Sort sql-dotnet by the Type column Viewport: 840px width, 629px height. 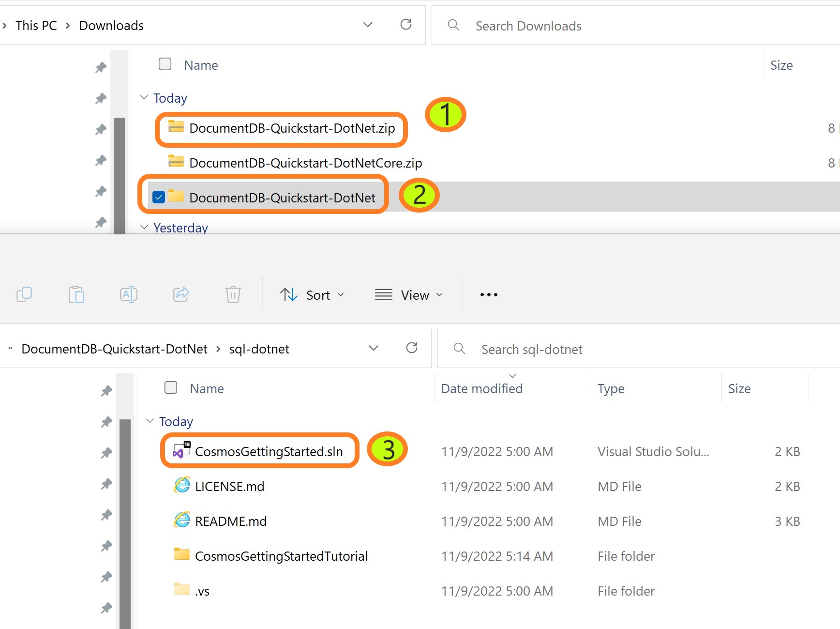[611, 389]
